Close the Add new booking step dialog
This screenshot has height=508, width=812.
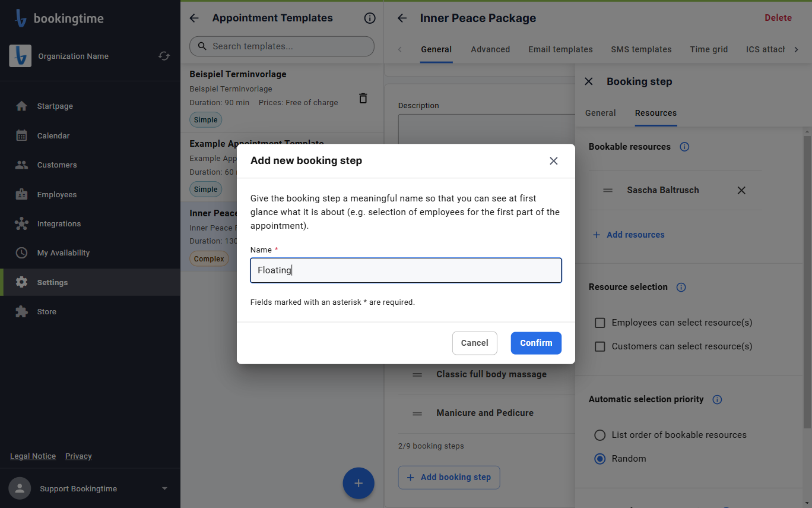tap(554, 161)
